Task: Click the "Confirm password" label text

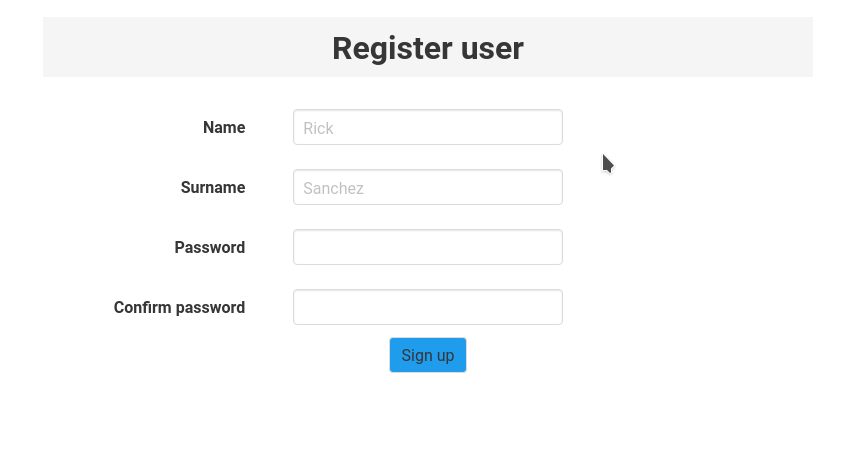Action: pos(179,307)
